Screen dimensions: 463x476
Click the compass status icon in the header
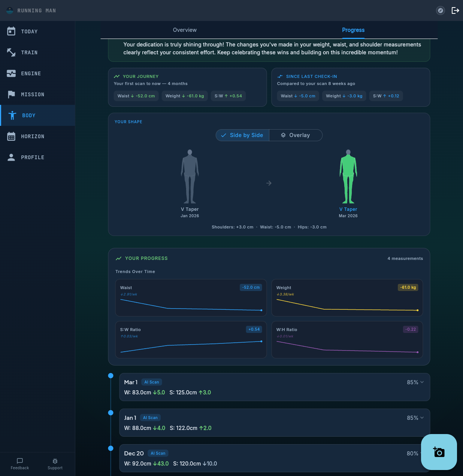(440, 10)
